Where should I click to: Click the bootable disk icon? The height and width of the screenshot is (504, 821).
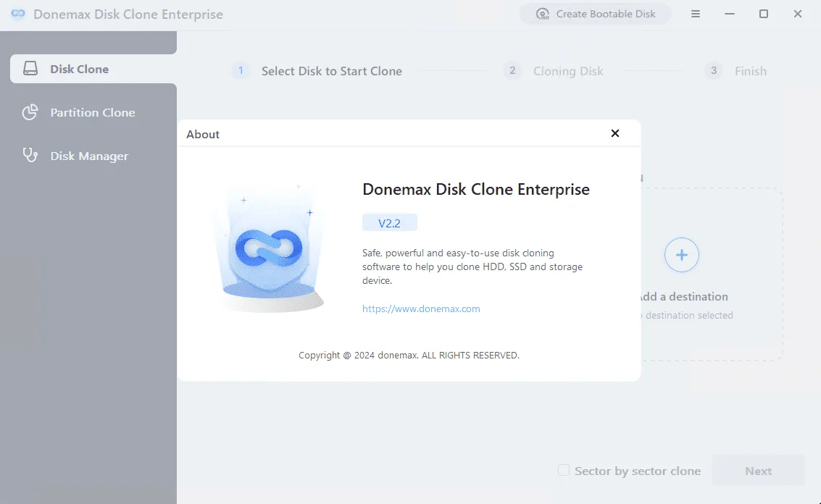click(x=543, y=14)
